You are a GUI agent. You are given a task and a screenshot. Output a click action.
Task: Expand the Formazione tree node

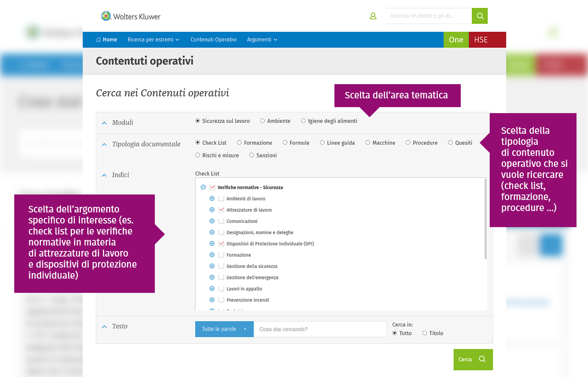pyautogui.click(x=212, y=255)
